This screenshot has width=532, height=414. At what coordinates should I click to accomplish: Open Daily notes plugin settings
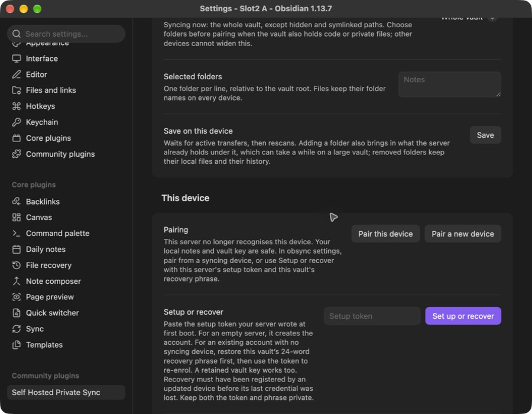pos(66,250)
